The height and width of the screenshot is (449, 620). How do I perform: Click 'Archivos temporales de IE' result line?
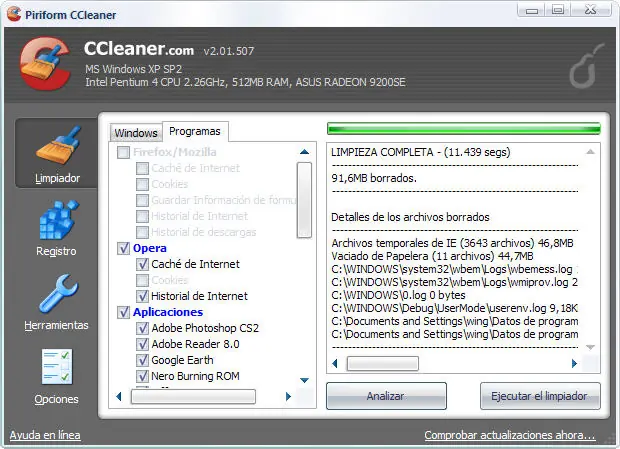(x=452, y=243)
